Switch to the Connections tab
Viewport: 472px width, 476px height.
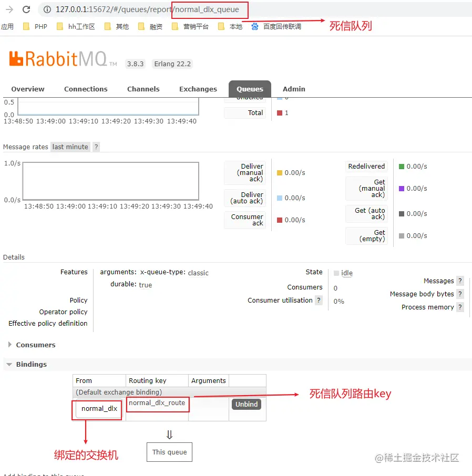click(86, 89)
